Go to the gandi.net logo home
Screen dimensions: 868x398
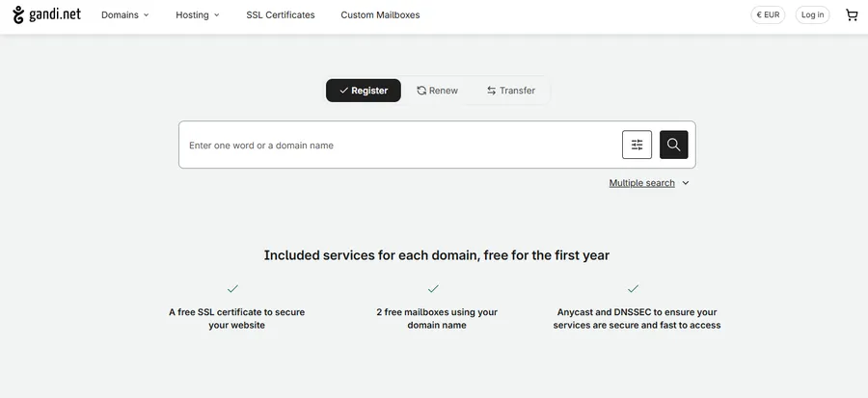[46, 14]
